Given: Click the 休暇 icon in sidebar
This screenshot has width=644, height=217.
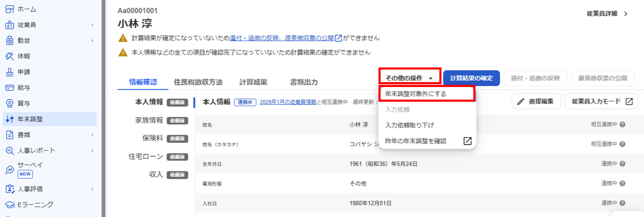Looking at the screenshot, I should click(x=9, y=56).
